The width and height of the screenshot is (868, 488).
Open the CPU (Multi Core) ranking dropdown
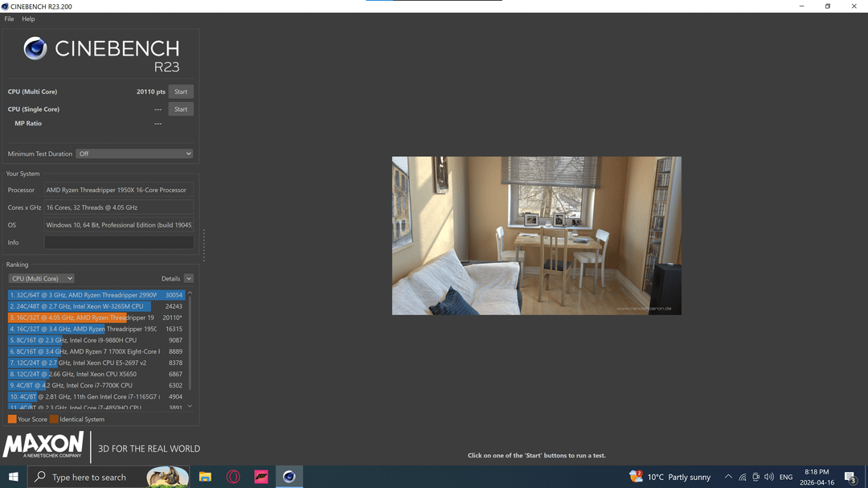[41, 278]
